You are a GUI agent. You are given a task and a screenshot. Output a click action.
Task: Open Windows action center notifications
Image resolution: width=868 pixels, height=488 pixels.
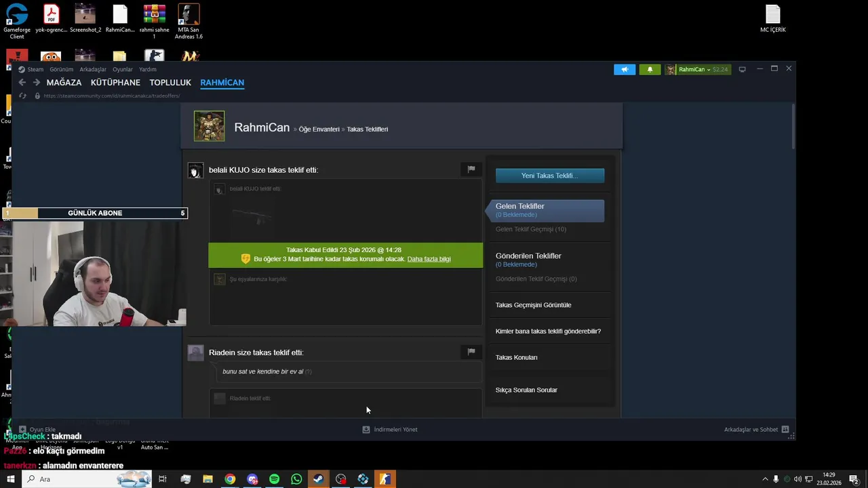[854, 479]
